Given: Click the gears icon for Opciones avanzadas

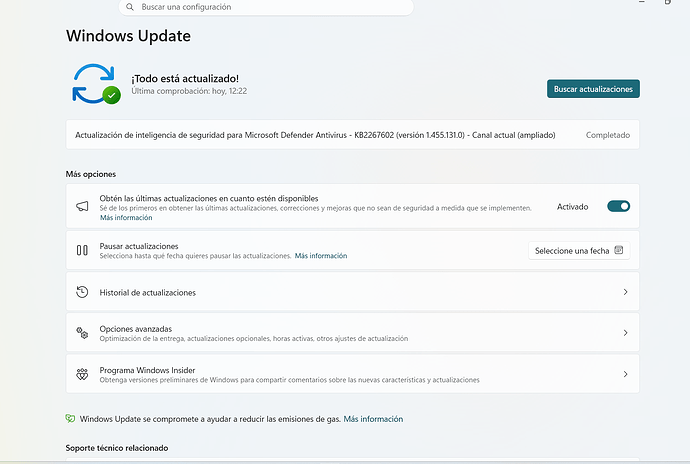Looking at the screenshot, I should pyautogui.click(x=82, y=333).
